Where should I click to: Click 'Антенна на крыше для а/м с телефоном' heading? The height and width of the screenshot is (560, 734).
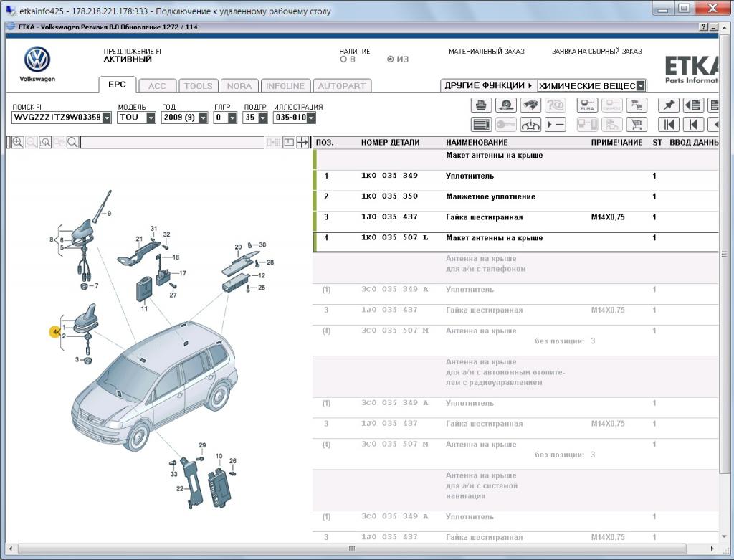pos(485,264)
